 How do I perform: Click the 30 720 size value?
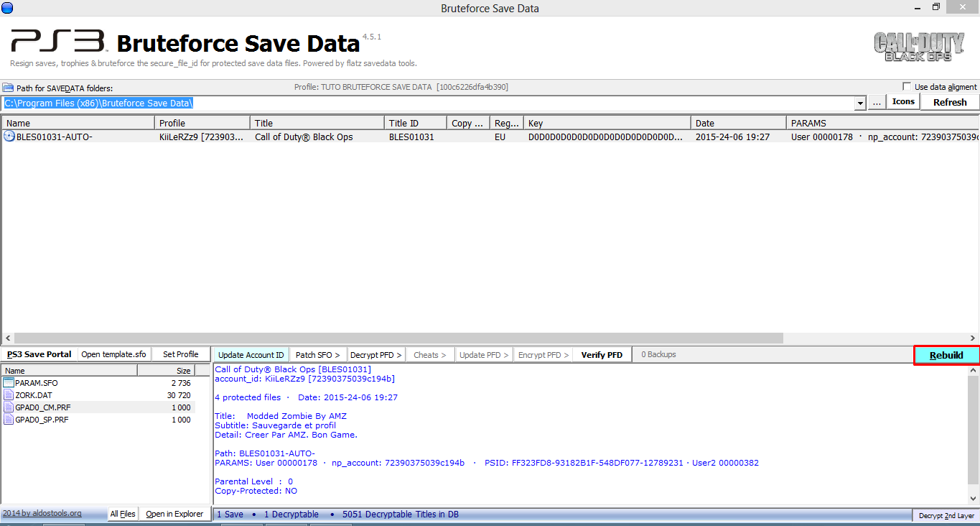pos(179,395)
